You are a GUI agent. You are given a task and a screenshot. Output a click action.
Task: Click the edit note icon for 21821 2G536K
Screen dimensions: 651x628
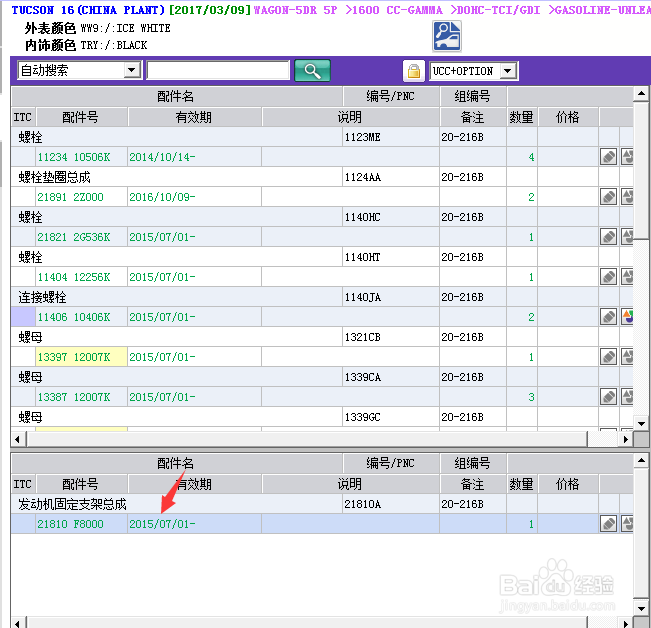point(608,237)
